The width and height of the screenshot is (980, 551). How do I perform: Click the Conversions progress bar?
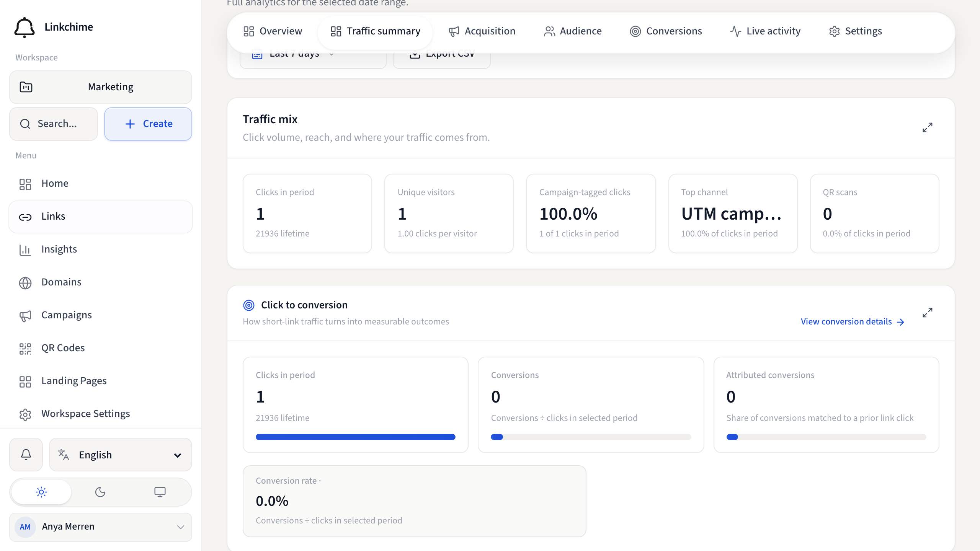click(591, 437)
